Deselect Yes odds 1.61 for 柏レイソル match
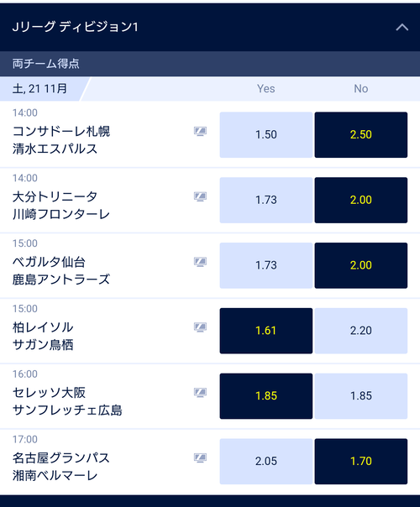 pos(266,331)
